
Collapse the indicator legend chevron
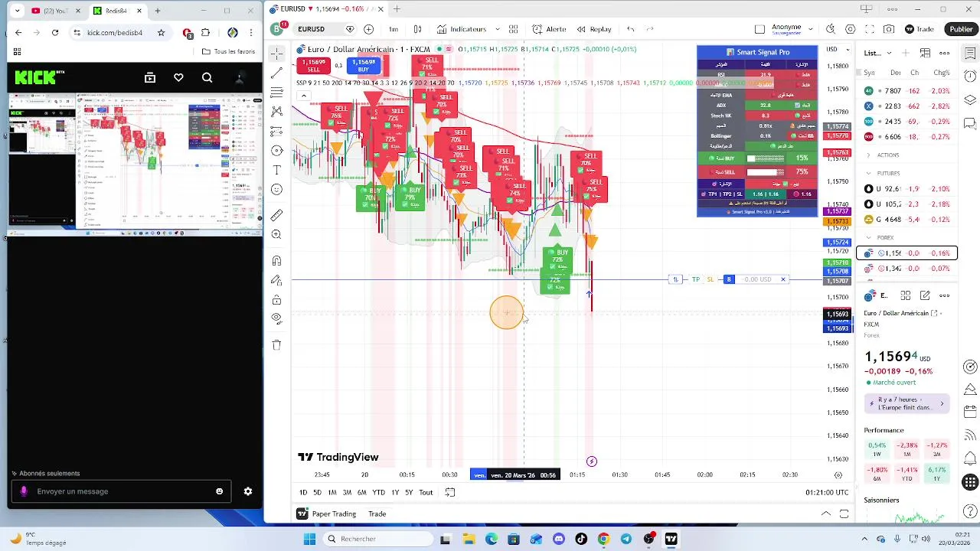(x=304, y=96)
